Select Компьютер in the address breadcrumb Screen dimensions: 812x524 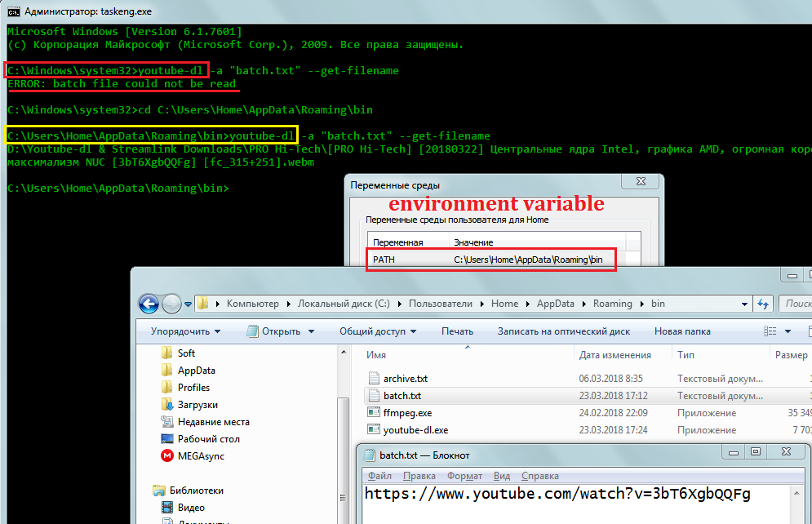click(x=253, y=304)
